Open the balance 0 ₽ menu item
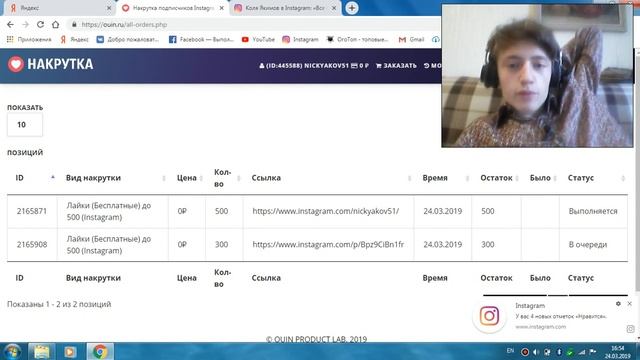 click(x=360, y=66)
